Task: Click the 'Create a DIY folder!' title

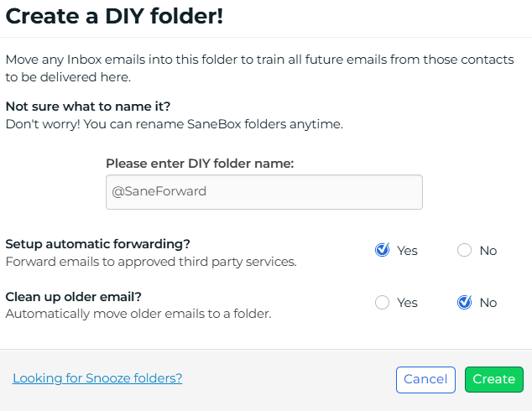Action: click(x=115, y=16)
